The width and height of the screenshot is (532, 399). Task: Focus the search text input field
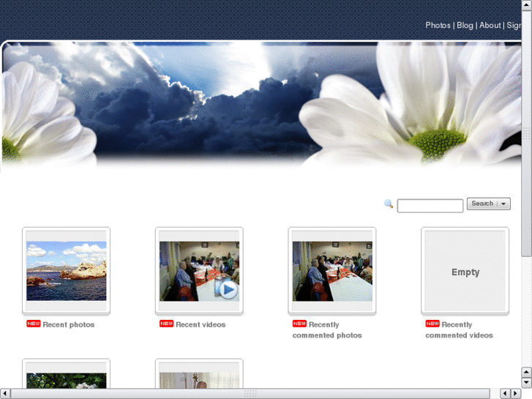(x=430, y=206)
